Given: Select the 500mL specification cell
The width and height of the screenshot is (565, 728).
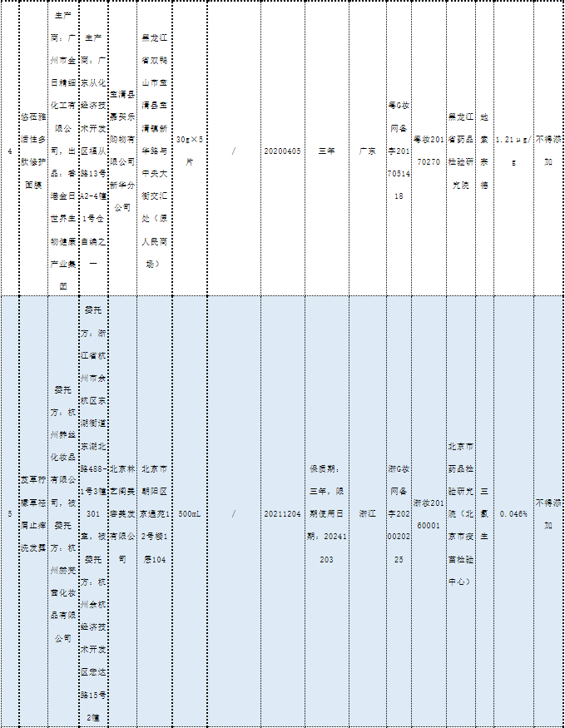Looking at the screenshot, I should point(191,514).
